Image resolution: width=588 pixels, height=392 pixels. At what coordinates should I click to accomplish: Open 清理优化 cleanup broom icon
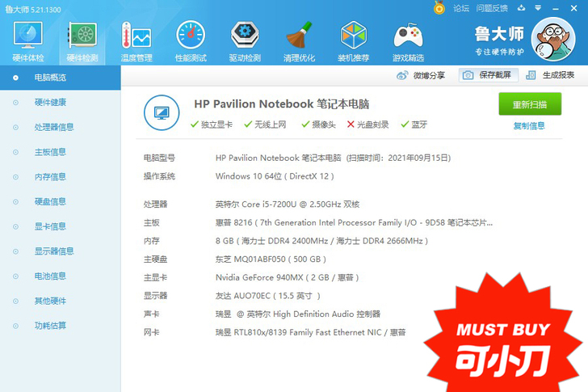coord(299,42)
